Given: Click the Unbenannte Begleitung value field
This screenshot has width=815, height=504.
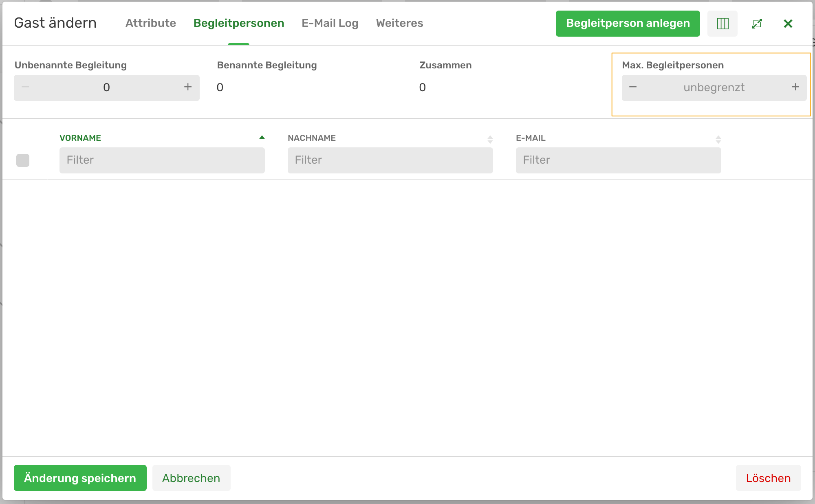Looking at the screenshot, I should [x=107, y=88].
